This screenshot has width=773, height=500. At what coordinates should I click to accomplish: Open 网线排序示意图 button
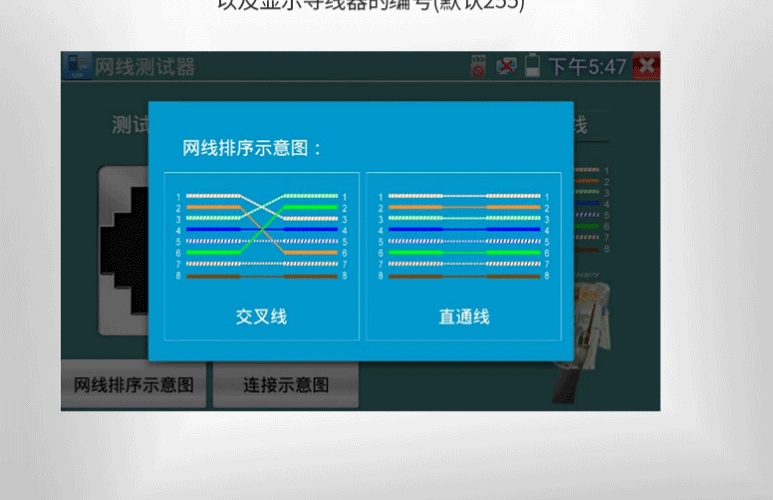point(133,385)
